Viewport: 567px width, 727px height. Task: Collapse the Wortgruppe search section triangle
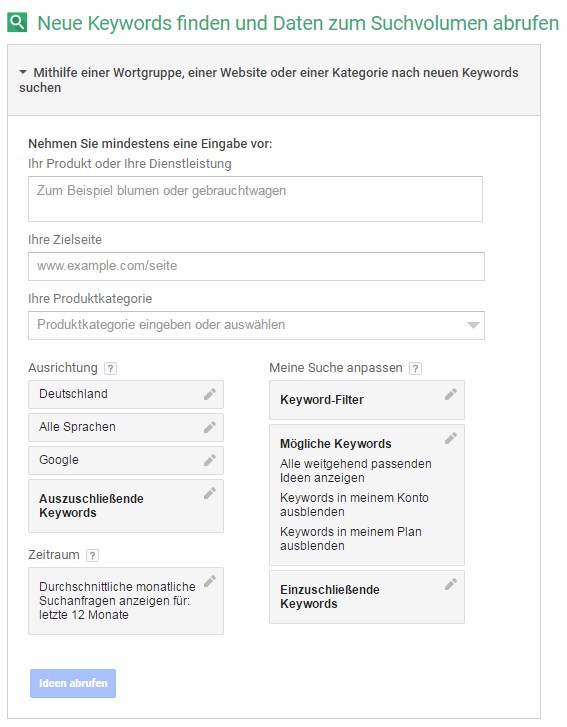[x=23, y=72]
